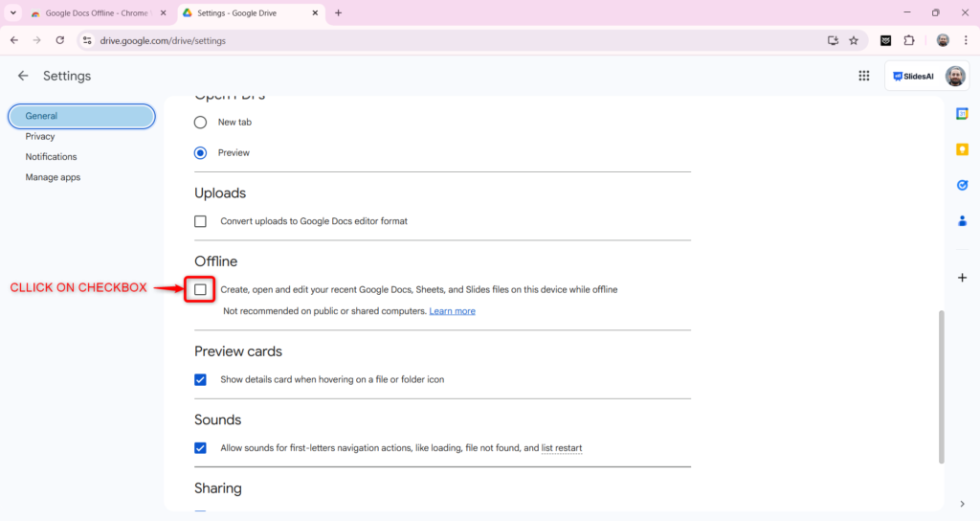Uncheck Show details card when hovering

click(200, 379)
